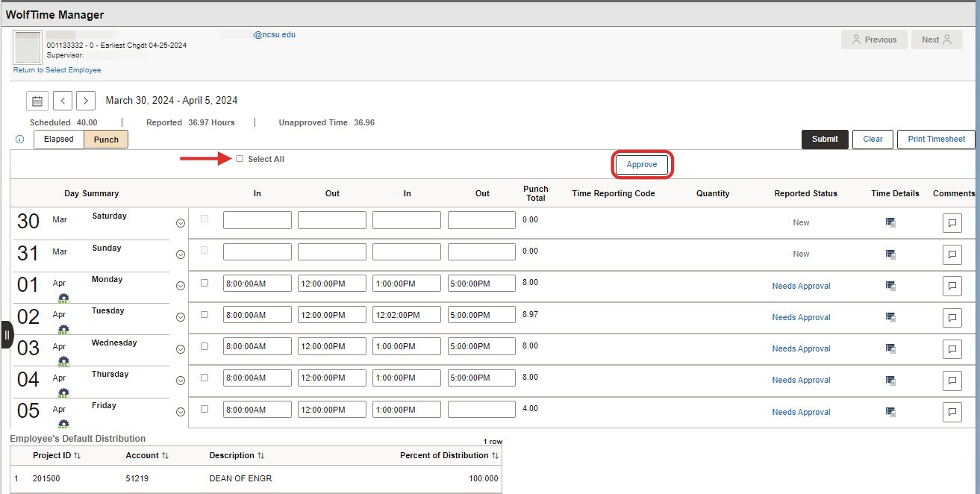Click gear icon under Wednesday Apr 03
The width and height of the screenshot is (980, 494).
point(63,361)
